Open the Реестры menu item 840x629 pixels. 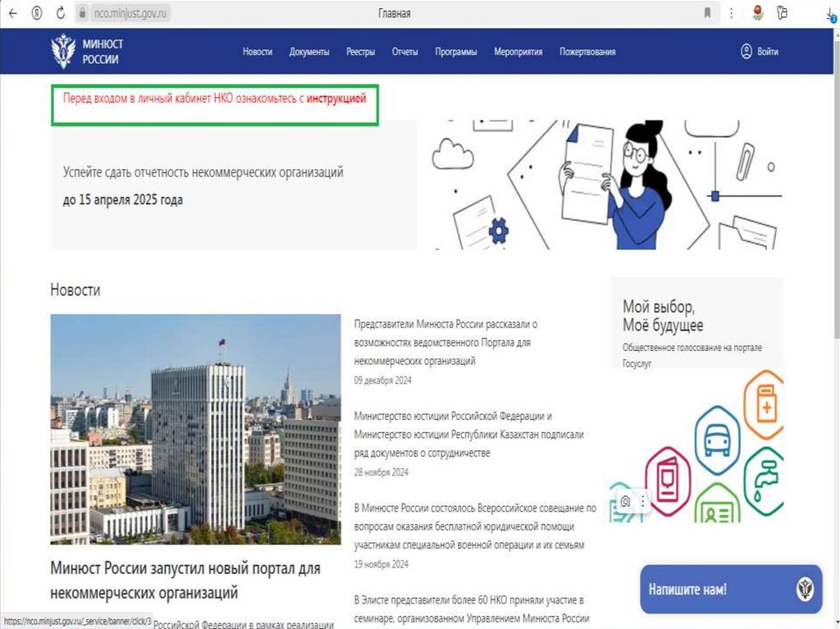[361, 52]
